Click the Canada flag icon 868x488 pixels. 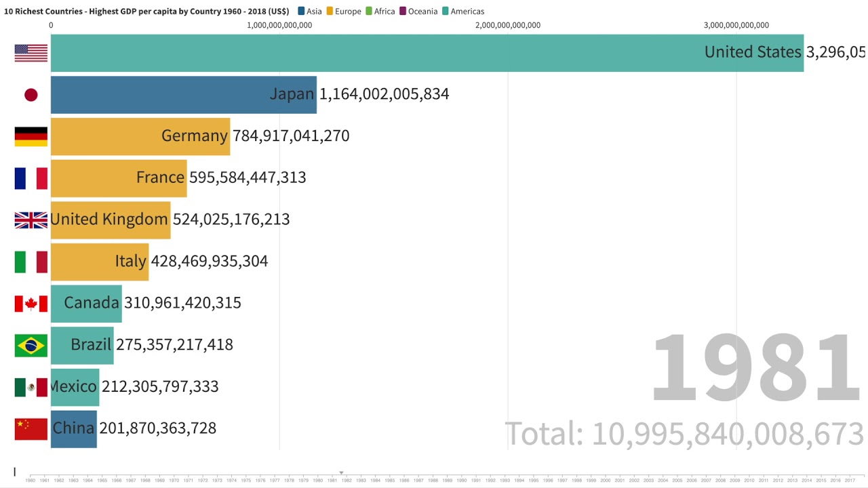click(31, 304)
